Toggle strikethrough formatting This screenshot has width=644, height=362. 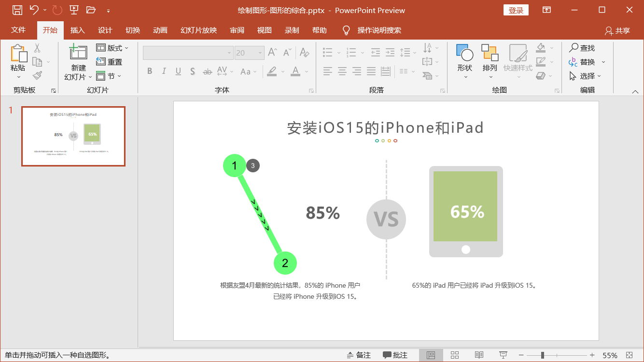pos(207,71)
